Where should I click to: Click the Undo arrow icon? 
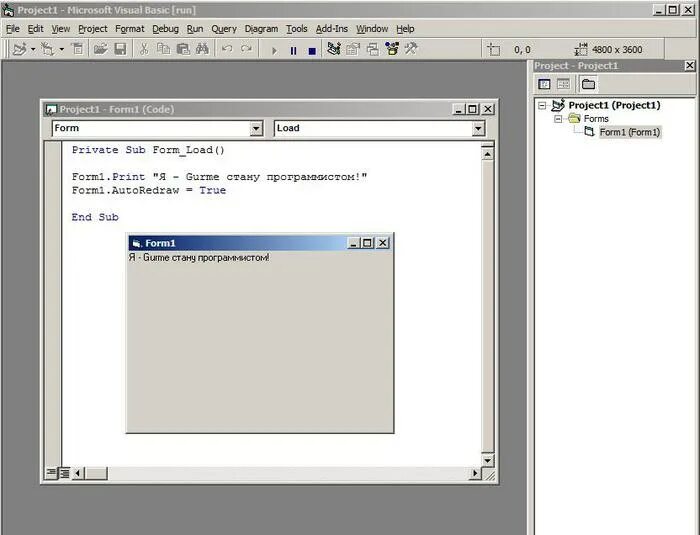click(227, 49)
